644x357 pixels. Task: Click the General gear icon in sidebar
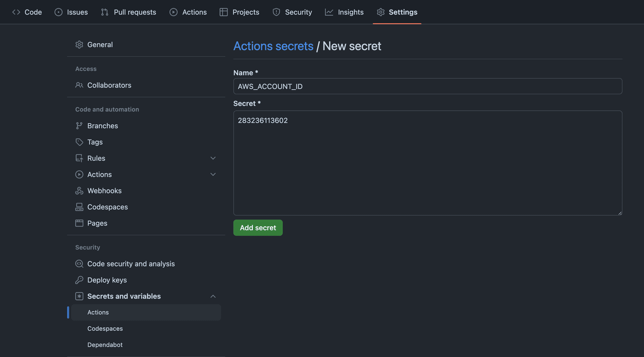[x=79, y=45]
